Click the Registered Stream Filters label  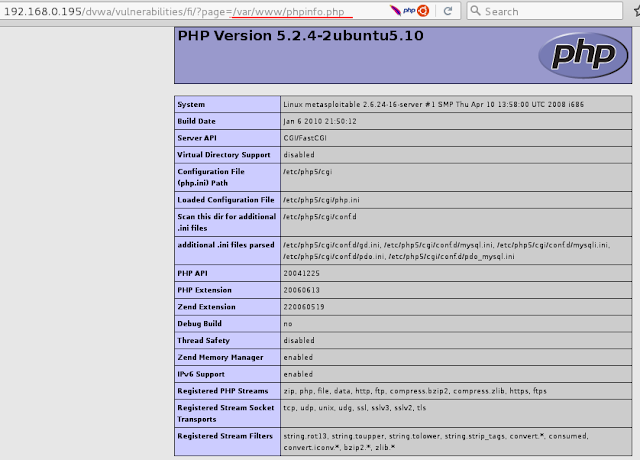click(225, 436)
